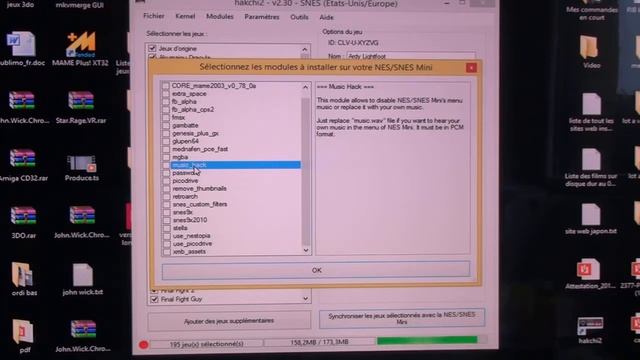Click the 158,2MB / 173,3MB status
The width and height of the screenshot is (640, 360).
[319, 342]
